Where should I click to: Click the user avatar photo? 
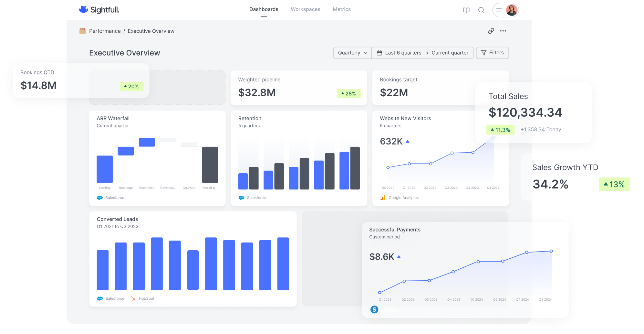[512, 10]
